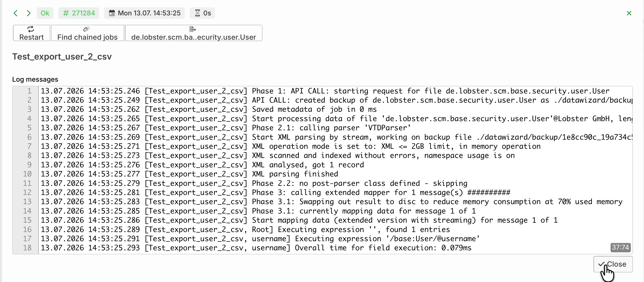Click the Restart button
Screen dimensions: 644x282
click(31, 33)
